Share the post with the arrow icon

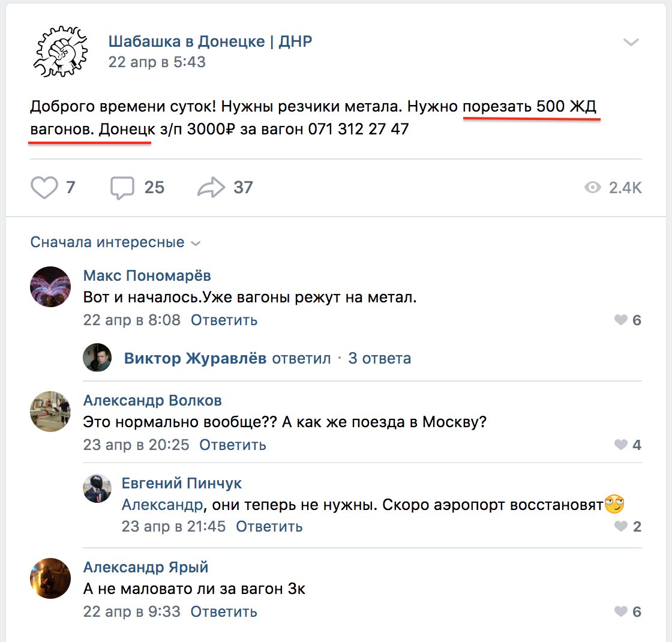[x=211, y=187]
